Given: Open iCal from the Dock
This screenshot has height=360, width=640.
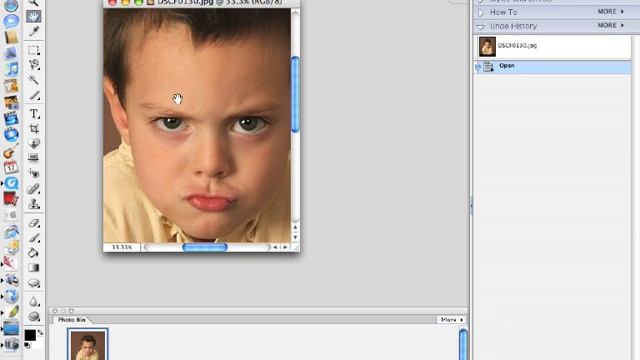Looking at the screenshot, I should [11, 167].
